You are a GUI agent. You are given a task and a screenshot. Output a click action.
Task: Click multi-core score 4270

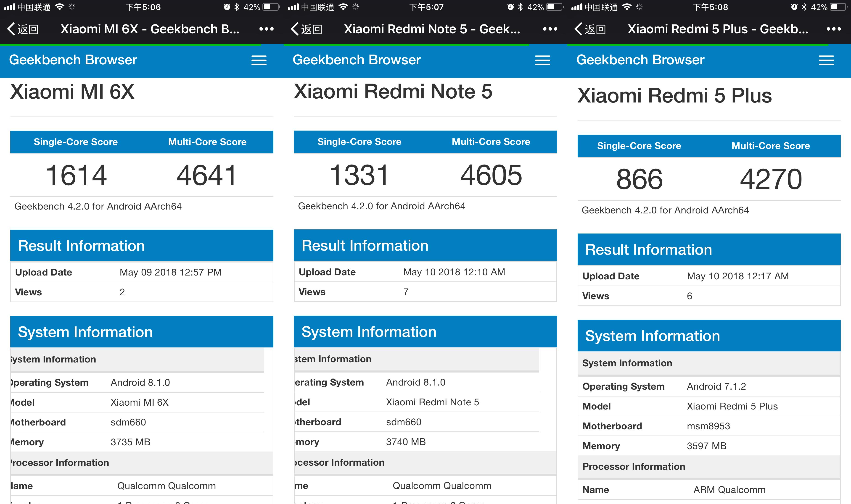(x=771, y=179)
